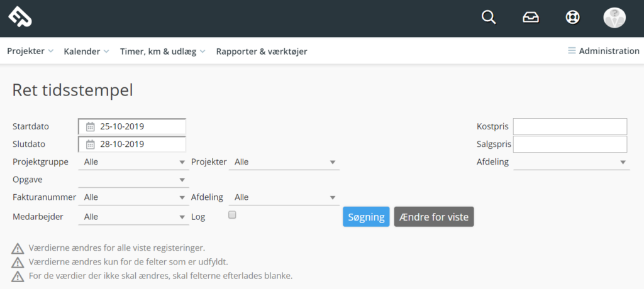Expand the Projektgruppe dropdown
Viewport: 644px width, 289px height.
click(x=132, y=161)
